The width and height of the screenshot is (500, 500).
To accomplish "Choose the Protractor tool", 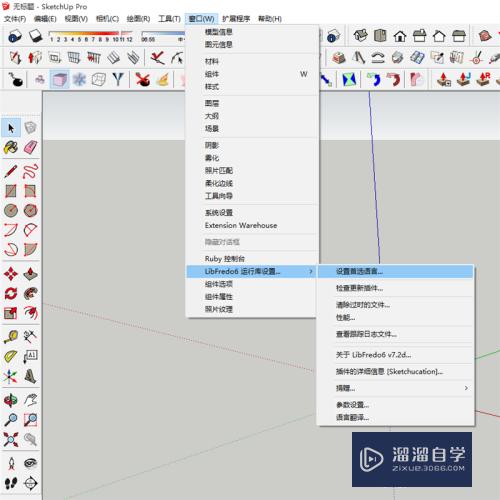I will pos(11,356).
